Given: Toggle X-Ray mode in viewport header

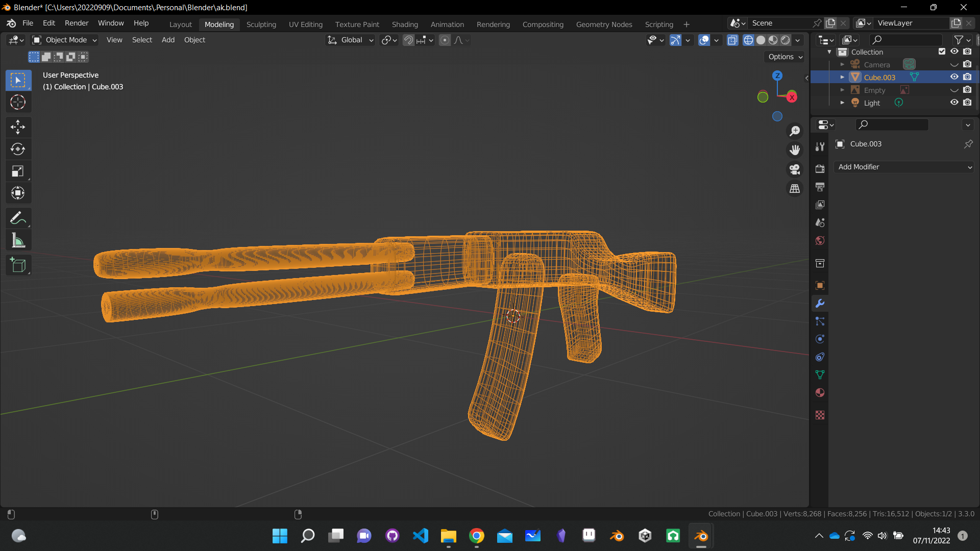Looking at the screenshot, I should (732, 40).
